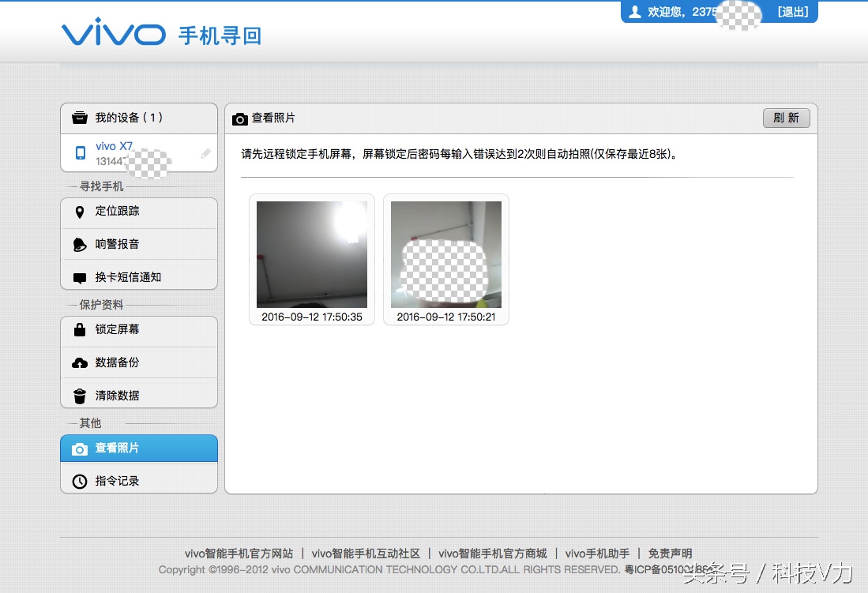Click the 响警报告 alarm alert icon
The height and width of the screenshot is (593, 868).
coord(79,244)
